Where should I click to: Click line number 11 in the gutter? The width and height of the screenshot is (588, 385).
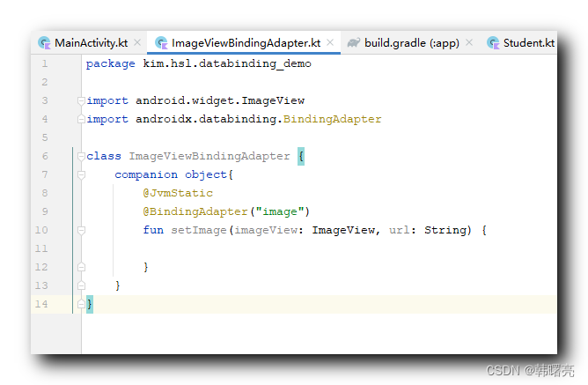click(x=41, y=248)
